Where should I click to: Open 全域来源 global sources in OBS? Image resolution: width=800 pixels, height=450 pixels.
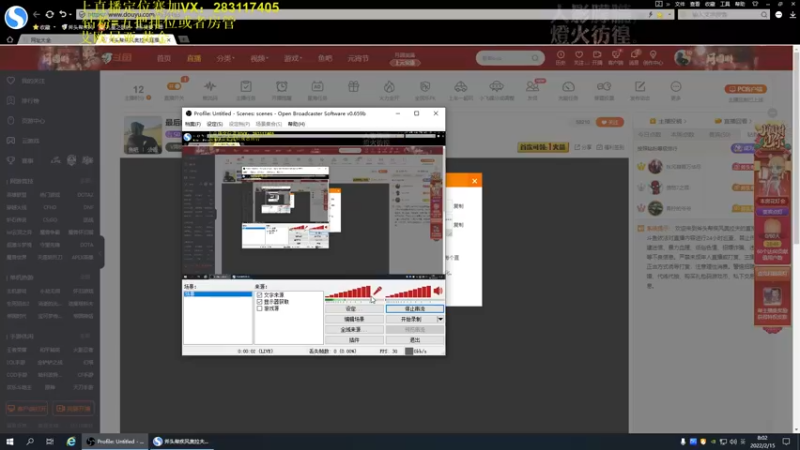(354, 329)
